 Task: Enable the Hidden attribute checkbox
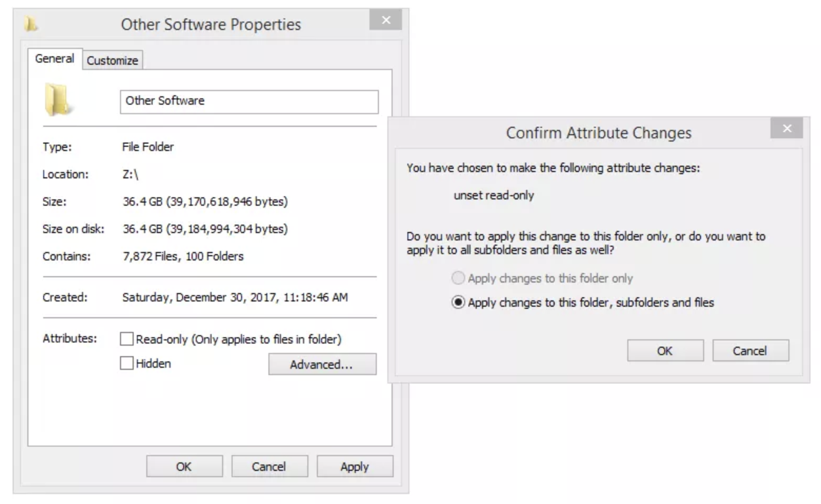(x=127, y=363)
